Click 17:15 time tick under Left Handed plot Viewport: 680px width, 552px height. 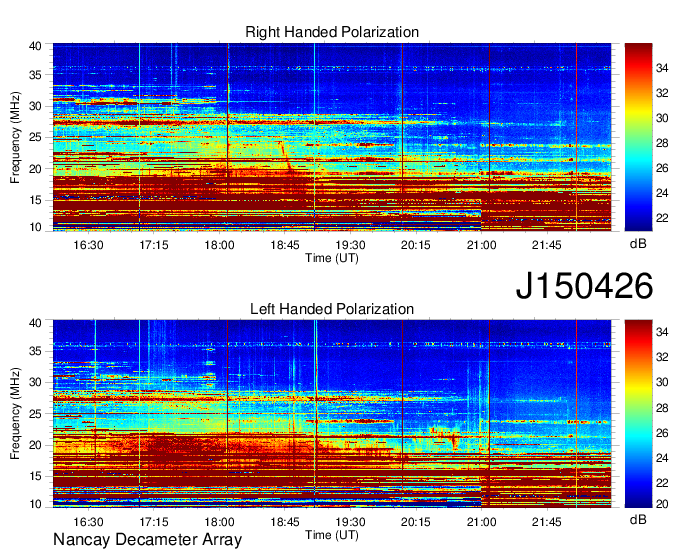pos(154,522)
